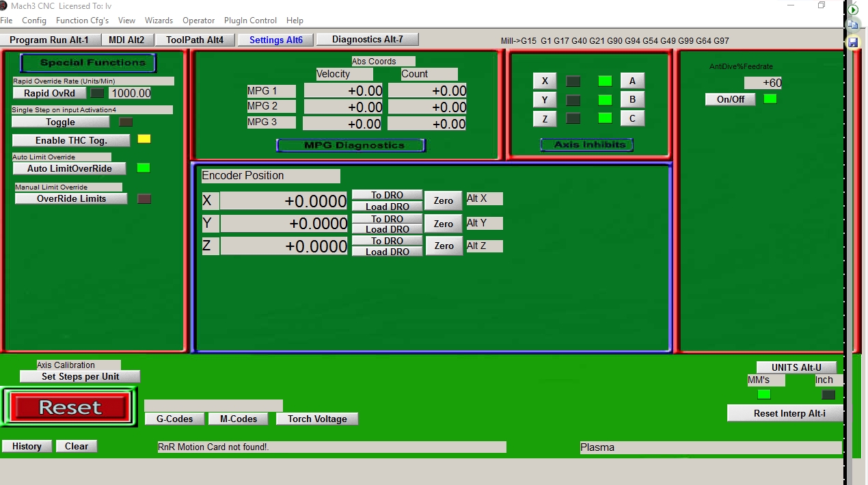Viewport: 868px width, 485px height.
Task: Click the A axis inhibit button
Action: 632,81
